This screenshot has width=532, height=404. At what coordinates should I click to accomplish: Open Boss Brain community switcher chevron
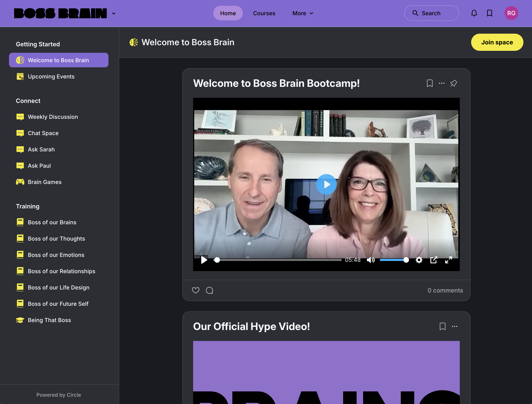point(114,14)
